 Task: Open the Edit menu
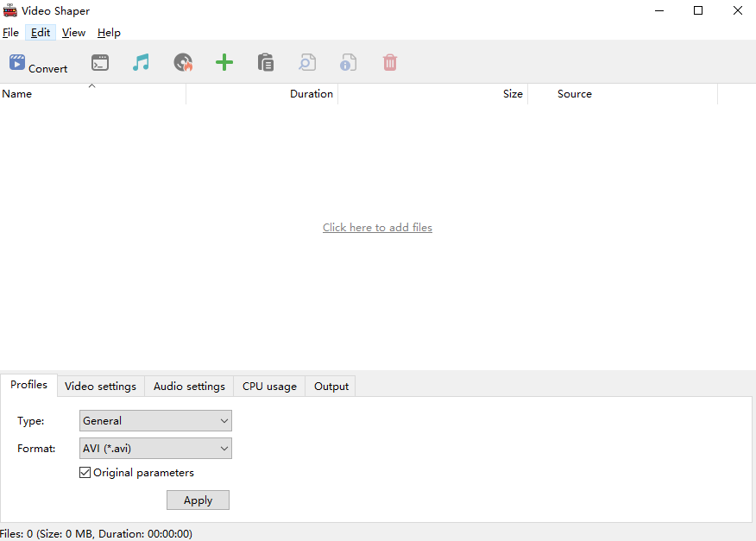point(41,32)
